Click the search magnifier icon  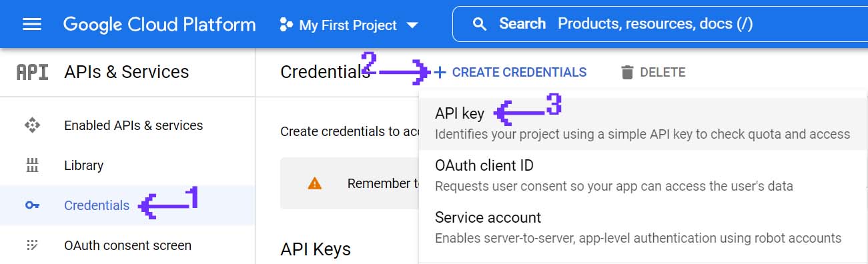click(480, 24)
